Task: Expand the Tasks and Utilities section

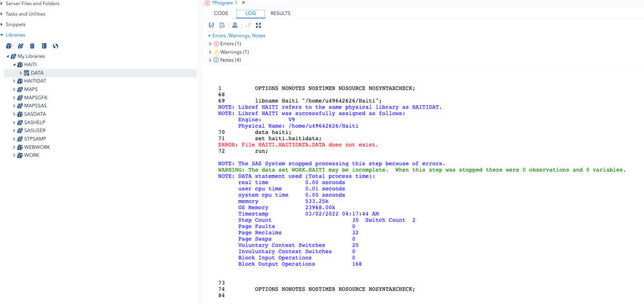Action: click(2, 14)
